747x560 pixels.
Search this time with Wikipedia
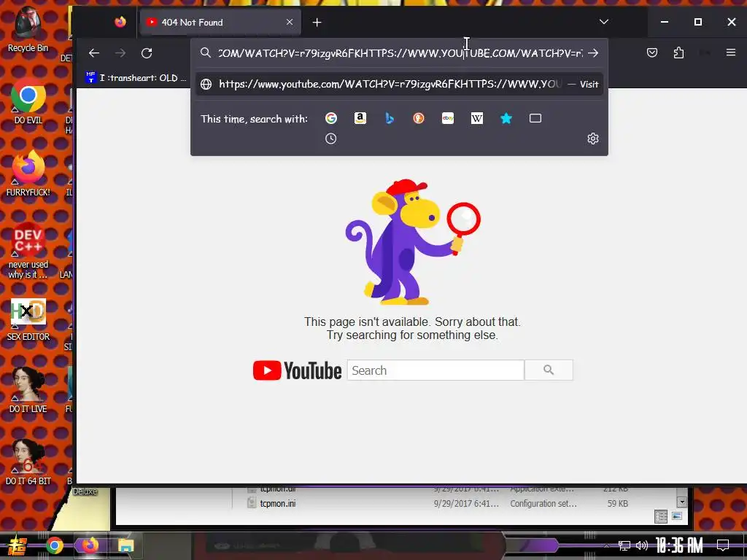pos(477,118)
